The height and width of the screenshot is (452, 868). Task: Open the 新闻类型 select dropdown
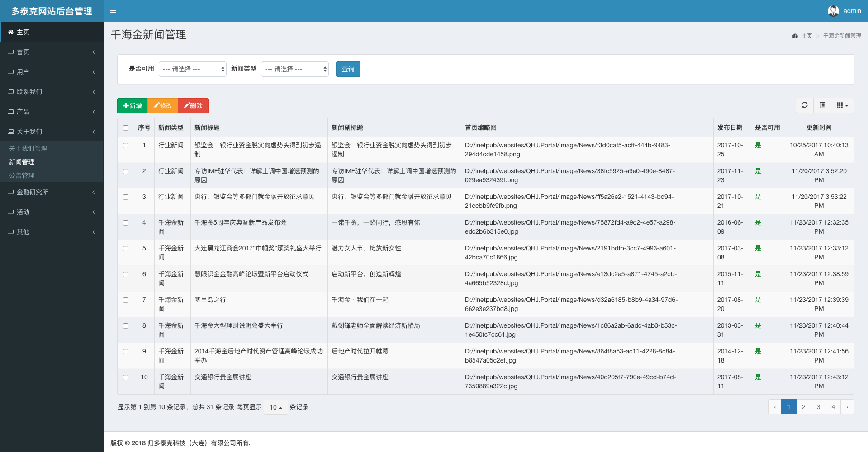pos(294,69)
